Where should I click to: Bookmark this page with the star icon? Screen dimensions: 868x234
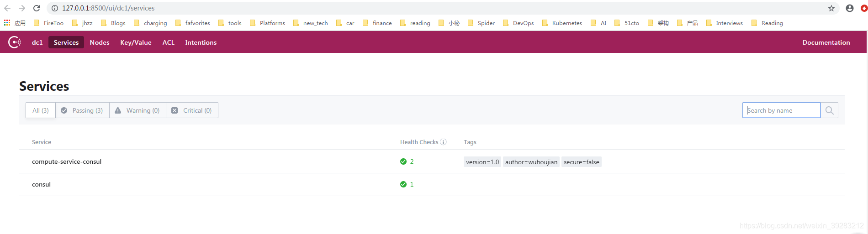click(831, 8)
